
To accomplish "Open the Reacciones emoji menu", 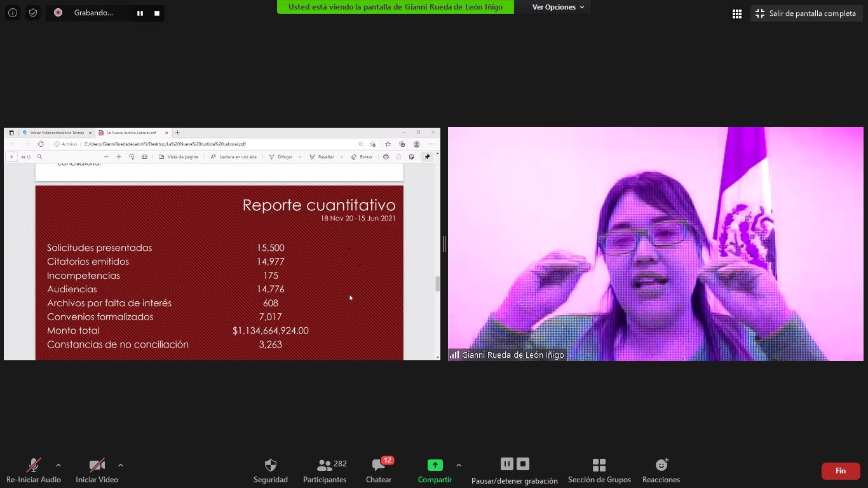I will 661,471.
